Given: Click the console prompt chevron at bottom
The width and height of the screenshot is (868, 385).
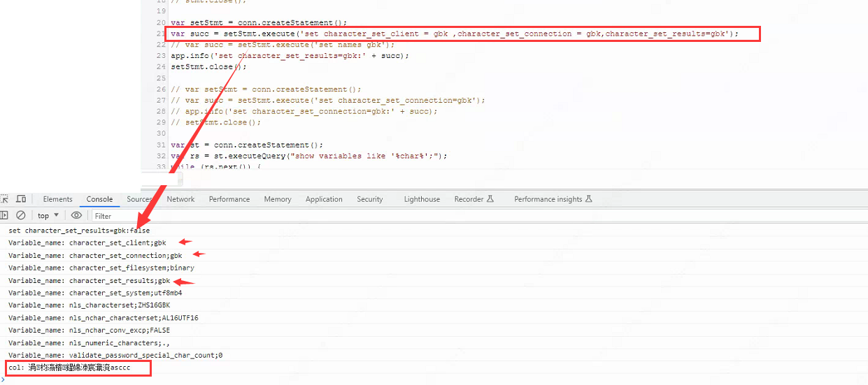Looking at the screenshot, I should (x=3, y=380).
